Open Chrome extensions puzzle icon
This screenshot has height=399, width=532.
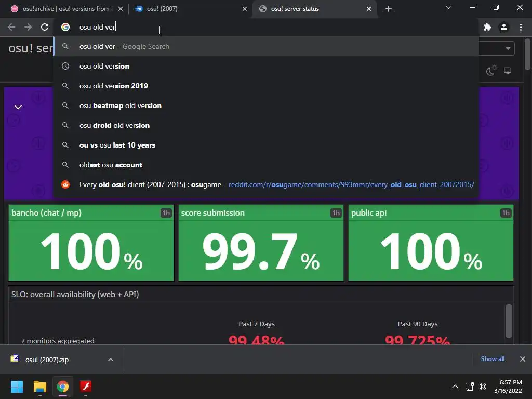[487, 27]
